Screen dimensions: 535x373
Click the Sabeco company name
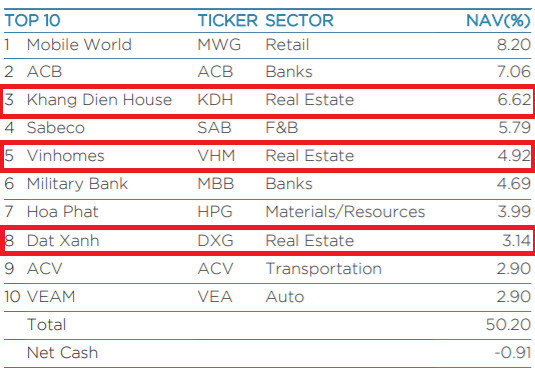tap(56, 128)
